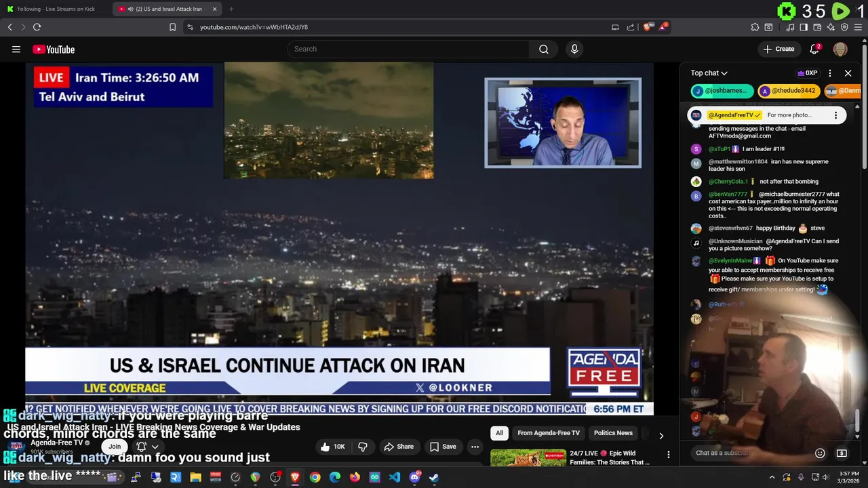Screen dimensions: 868x488
Task: Open the Brave playlist music-note icon
Action: point(790,27)
